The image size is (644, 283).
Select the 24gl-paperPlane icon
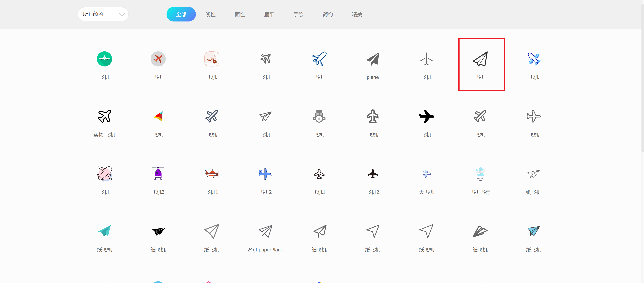(x=265, y=231)
